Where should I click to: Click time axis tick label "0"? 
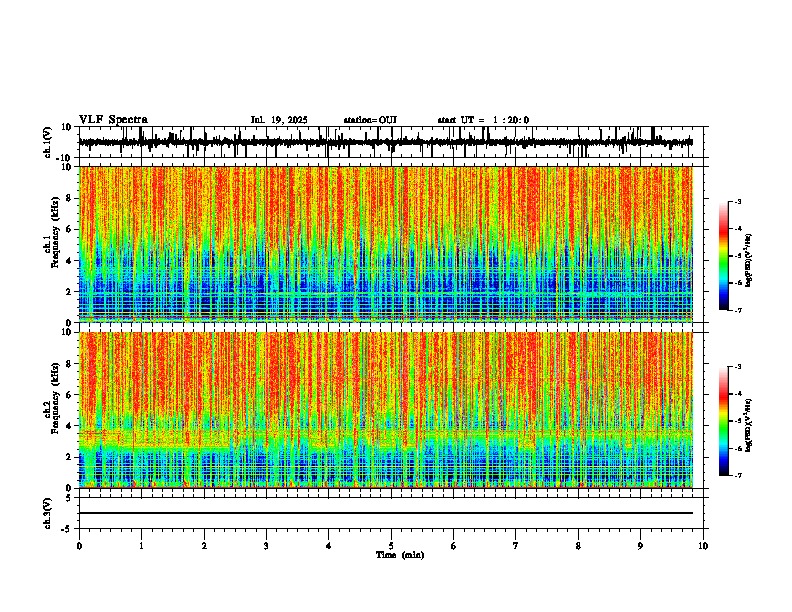tap(79, 546)
